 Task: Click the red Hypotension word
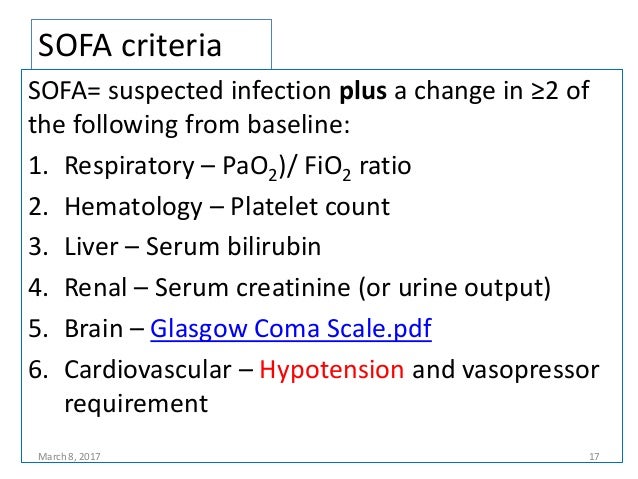[x=332, y=371]
